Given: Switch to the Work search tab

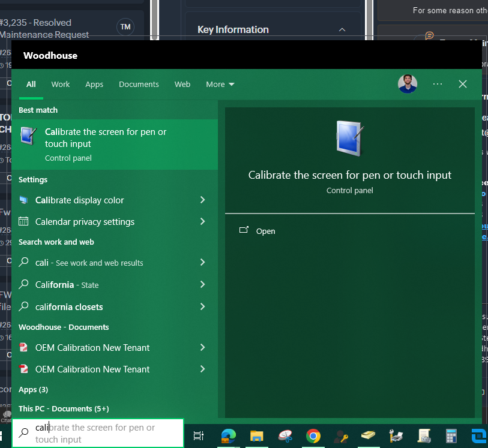Looking at the screenshot, I should 61,84.
